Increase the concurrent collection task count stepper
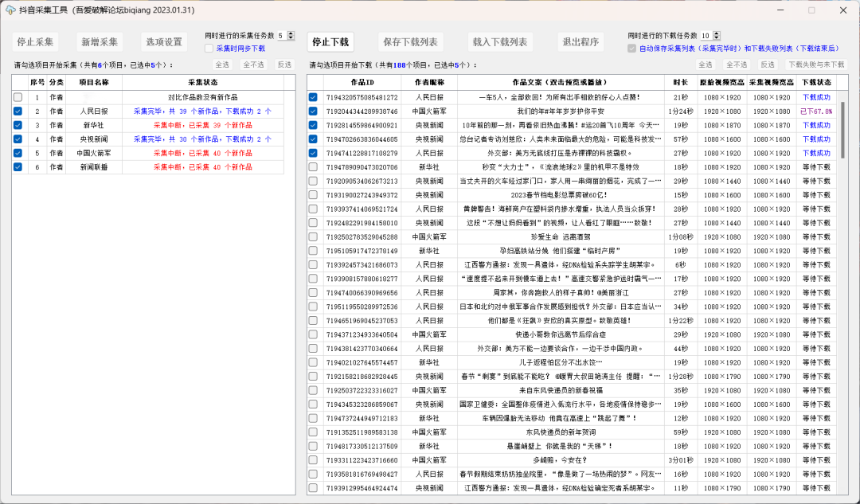 291,33
